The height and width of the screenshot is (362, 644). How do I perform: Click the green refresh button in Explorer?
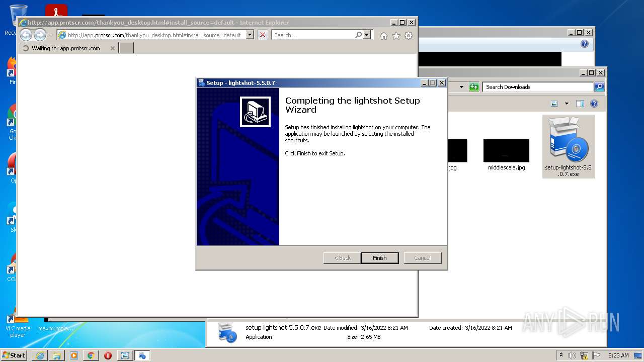pyautogui.click(x=474, y=87)
